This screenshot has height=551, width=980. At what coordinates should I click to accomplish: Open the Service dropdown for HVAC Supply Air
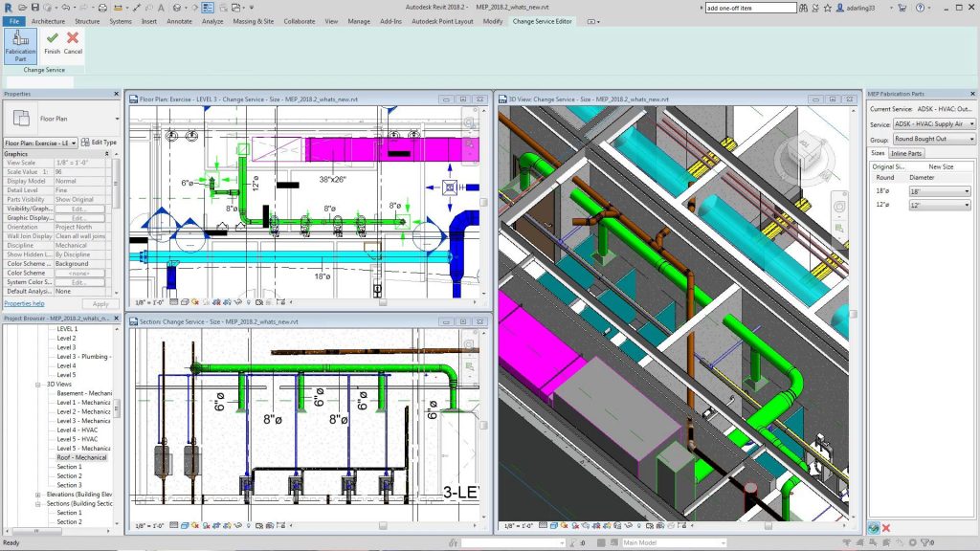[x=933, y=124]
